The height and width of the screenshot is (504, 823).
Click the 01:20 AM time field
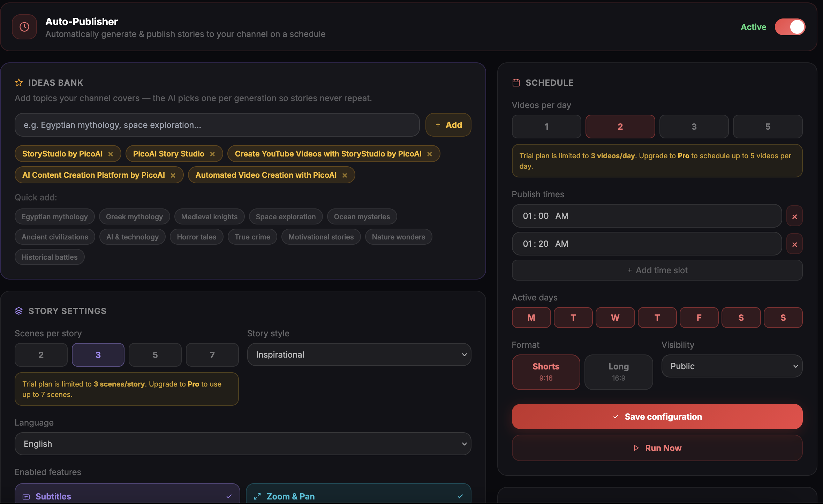click(x=647, y=244)
